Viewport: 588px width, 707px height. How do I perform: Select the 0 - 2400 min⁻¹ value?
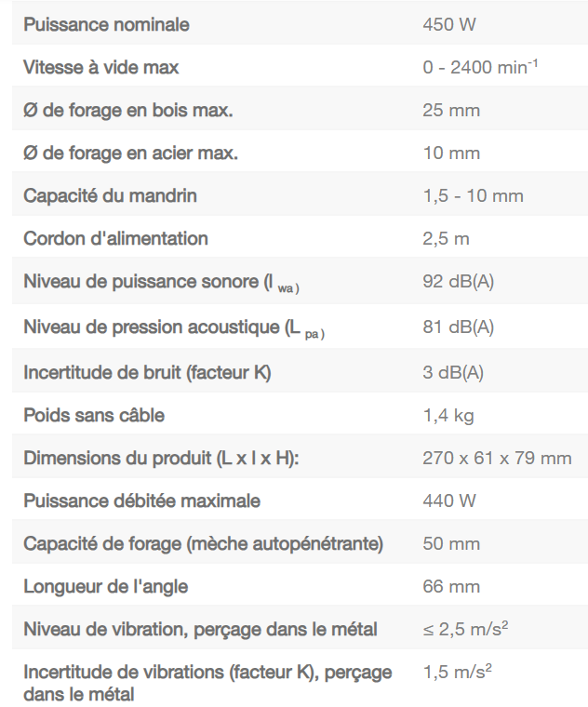click(480, 68)
